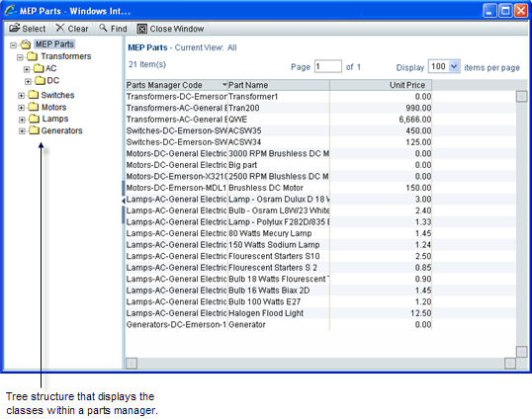Sort by Unit Price column header
The width and height of the screenshot is (532, 420).
coord(381,85)
